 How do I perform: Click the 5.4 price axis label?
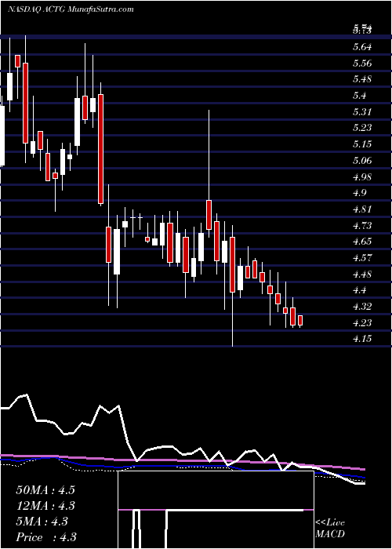(x=359, y=96)
